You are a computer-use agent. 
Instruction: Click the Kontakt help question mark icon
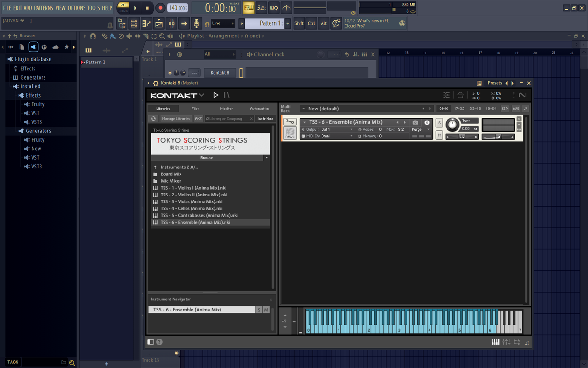pyautogui.click(x=159, y=342)
